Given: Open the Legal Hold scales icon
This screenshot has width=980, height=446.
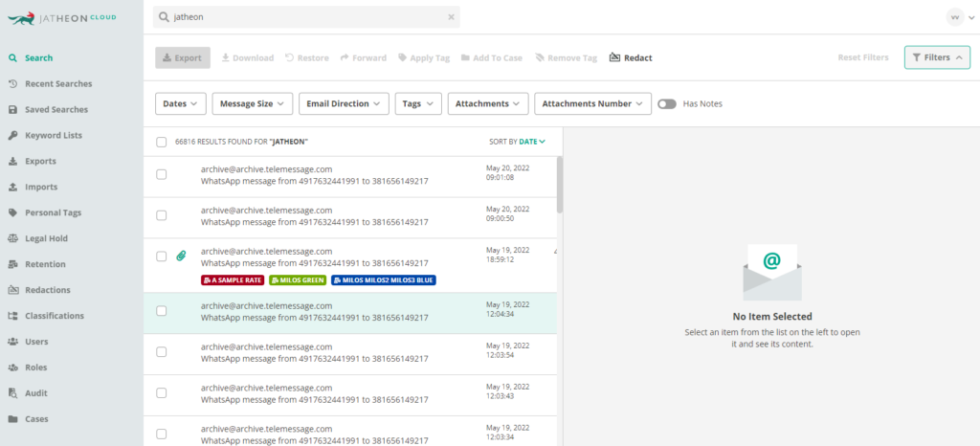Looking at the screenshot, I should [12, 238].
